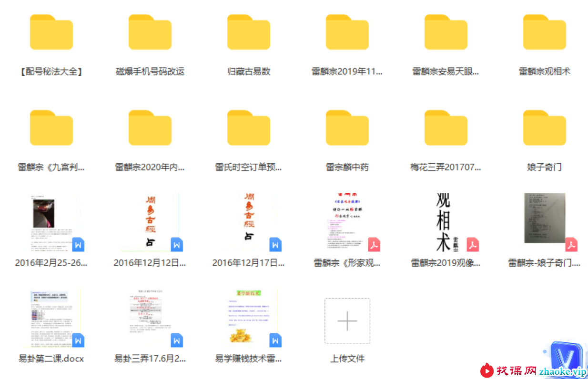Open folder icon for 雷氏时空订单预...
This screenshot has width=588, height=379.
249,128
